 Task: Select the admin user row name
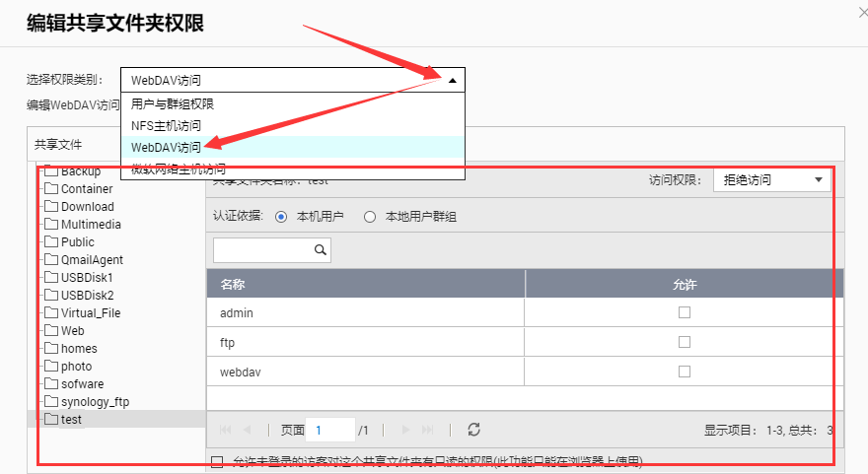click(x=237, y=313)
